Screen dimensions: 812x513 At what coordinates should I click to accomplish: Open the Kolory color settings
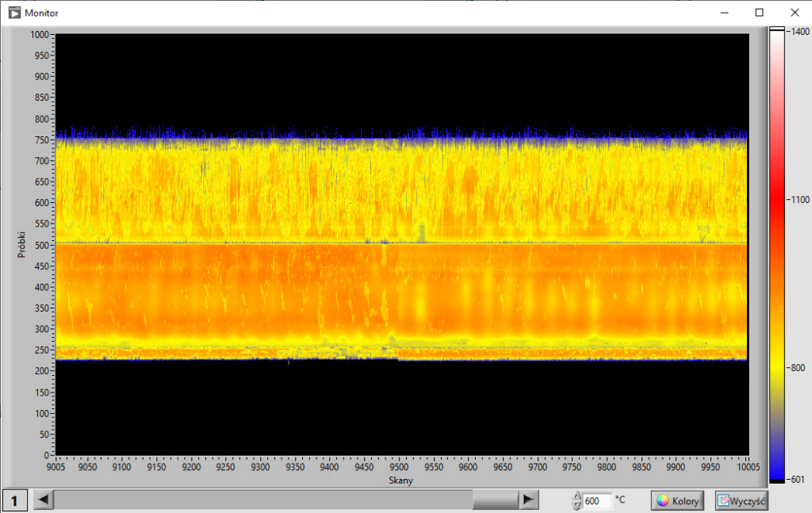[x=677, y=500]
